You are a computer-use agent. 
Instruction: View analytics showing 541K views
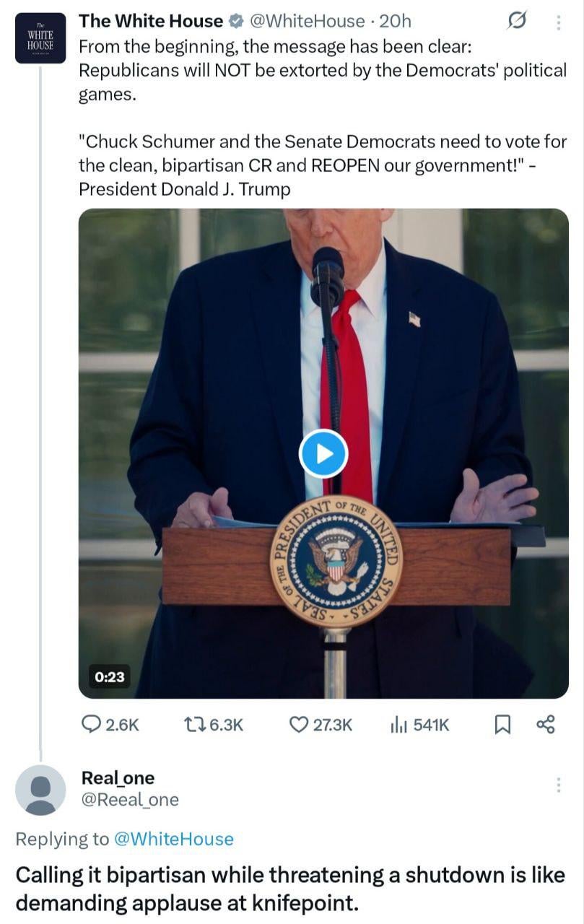click(419, 724)
